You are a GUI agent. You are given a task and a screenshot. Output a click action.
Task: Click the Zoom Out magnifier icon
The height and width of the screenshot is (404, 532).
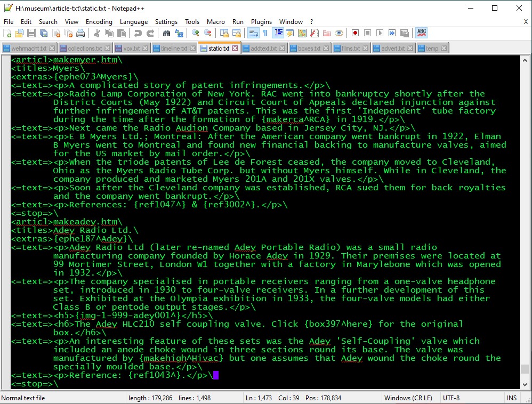click(x=208, y=33)
